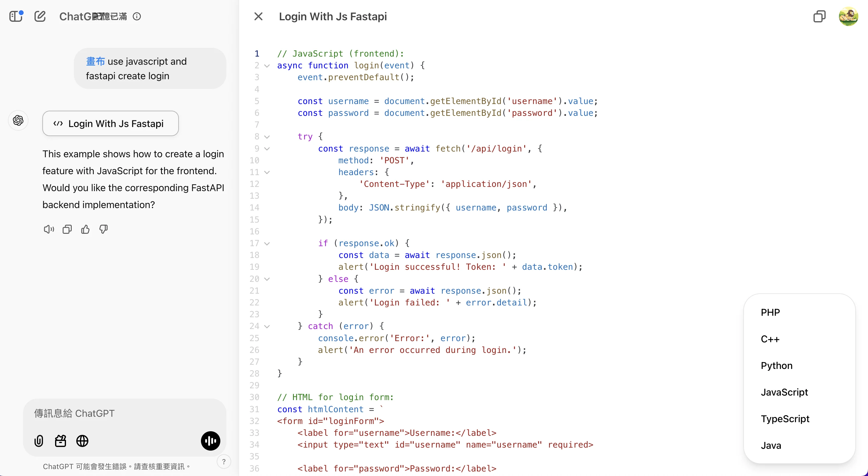Screen dimensions: 868x476
Task: Copy the canvas code with the copy icon
Action: pyautogui.click(x=819, y=16)
